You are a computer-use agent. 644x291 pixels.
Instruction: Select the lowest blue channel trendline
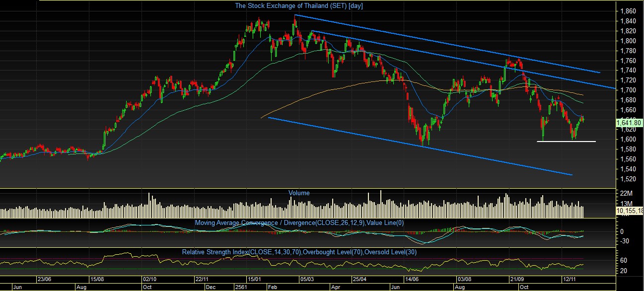420,146
